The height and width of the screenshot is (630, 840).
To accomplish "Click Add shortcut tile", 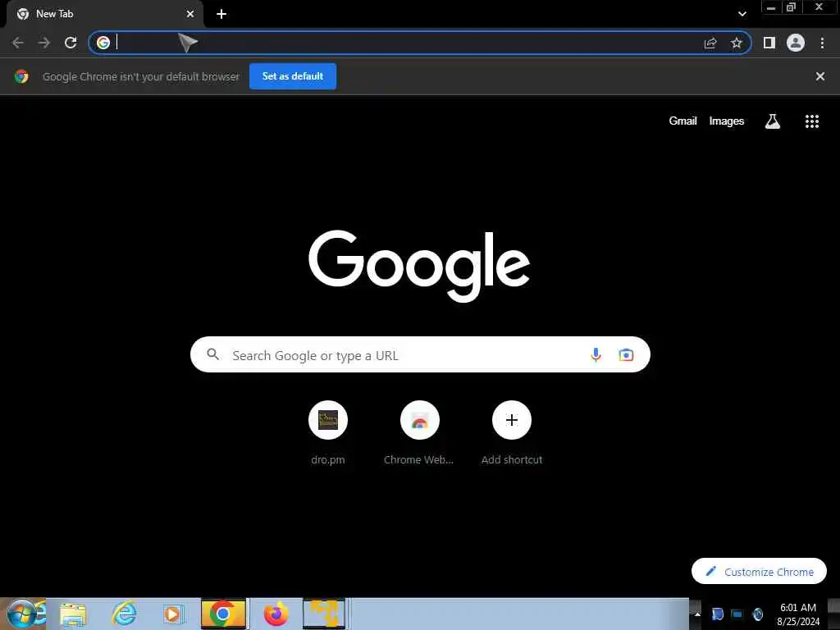I will 512,431.
